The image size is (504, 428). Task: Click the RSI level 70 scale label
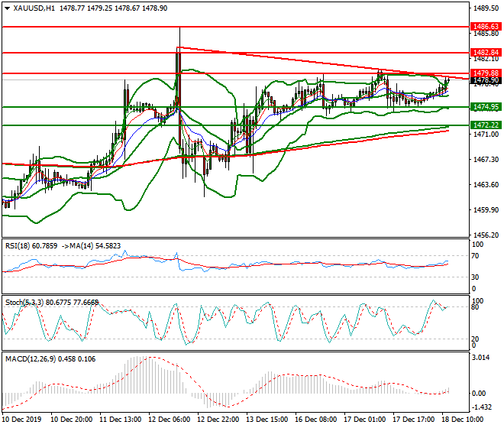click(476, 256)
